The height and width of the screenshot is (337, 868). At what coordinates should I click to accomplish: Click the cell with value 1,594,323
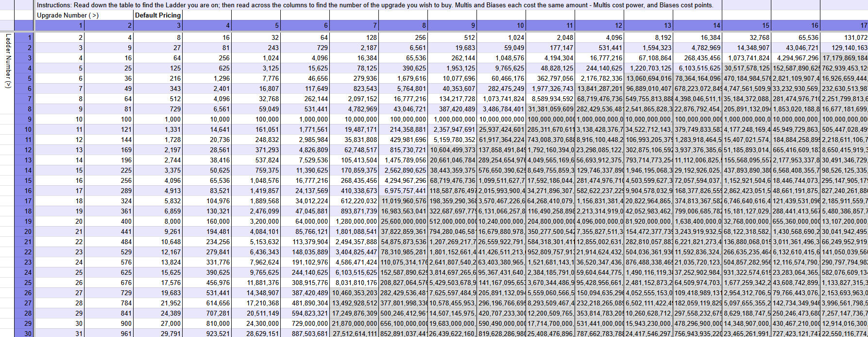[x=648, y=48]
